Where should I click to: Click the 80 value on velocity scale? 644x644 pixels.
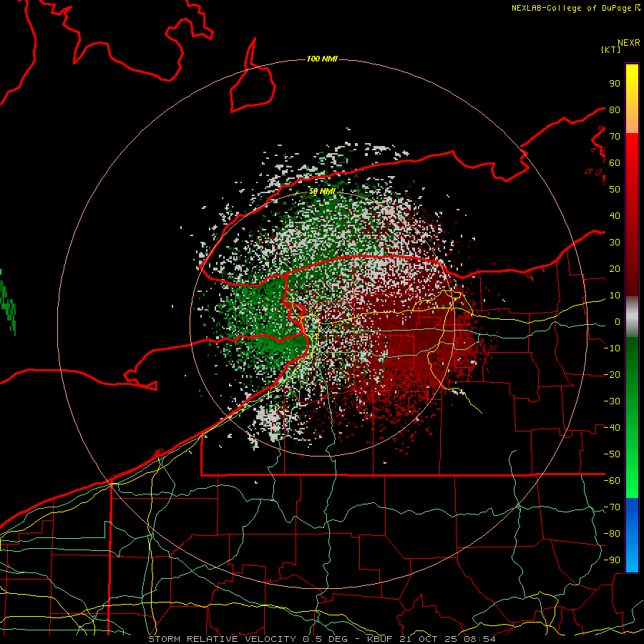coord(615,110)
